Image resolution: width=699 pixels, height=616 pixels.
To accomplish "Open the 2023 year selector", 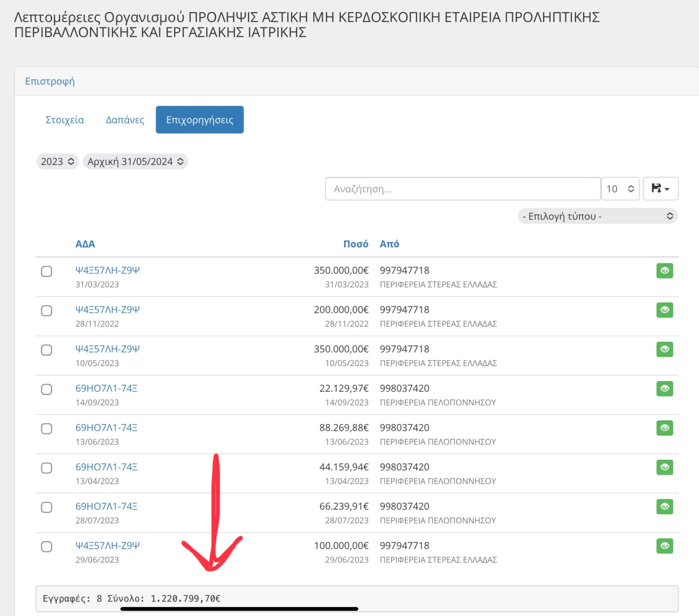I will pos(58,161).
